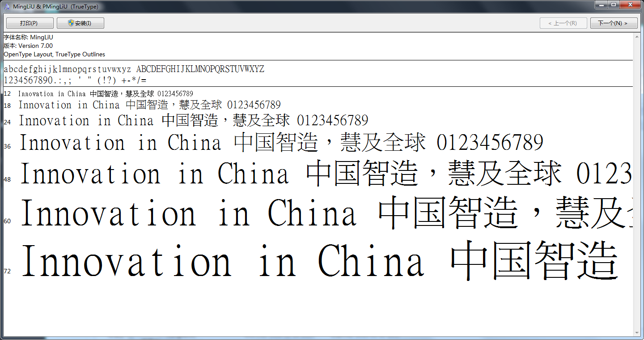Click the 60-point "Innovation in China" sample line

coord(326,213)
